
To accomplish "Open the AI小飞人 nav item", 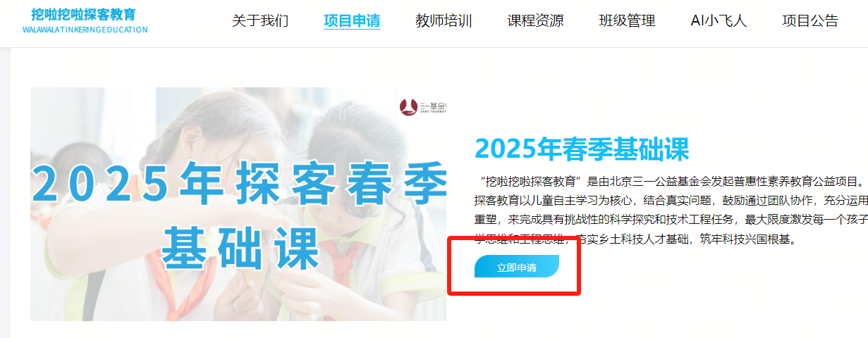I will [x=719, y=21].
